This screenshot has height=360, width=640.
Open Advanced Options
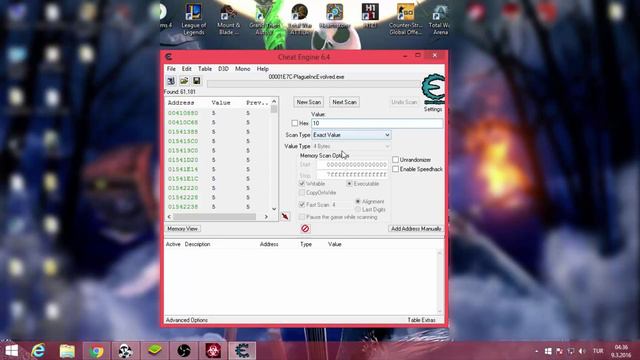(187, 320)
